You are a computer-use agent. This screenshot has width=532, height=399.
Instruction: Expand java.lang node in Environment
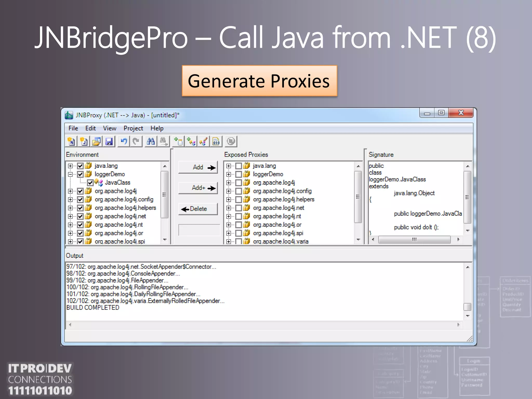click(70, 166)
